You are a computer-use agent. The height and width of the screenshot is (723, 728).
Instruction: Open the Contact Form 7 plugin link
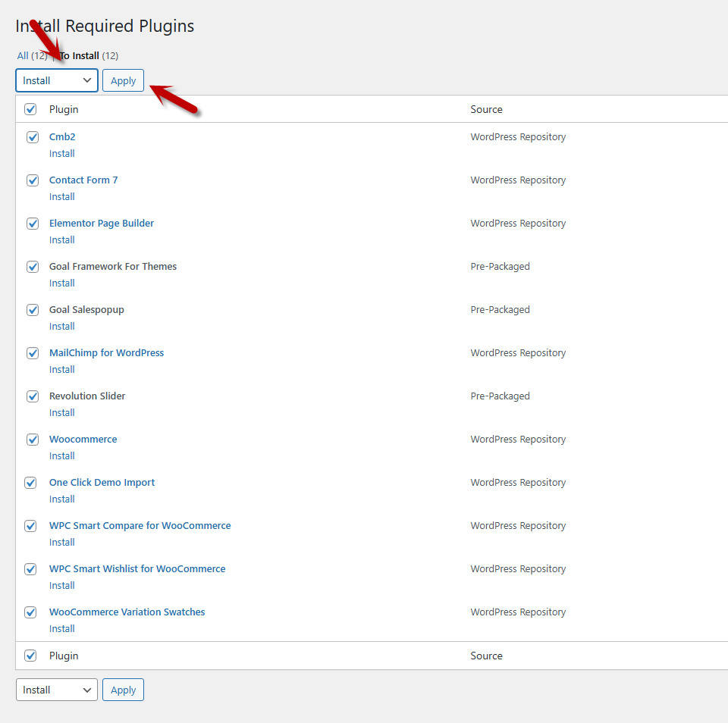83,180
